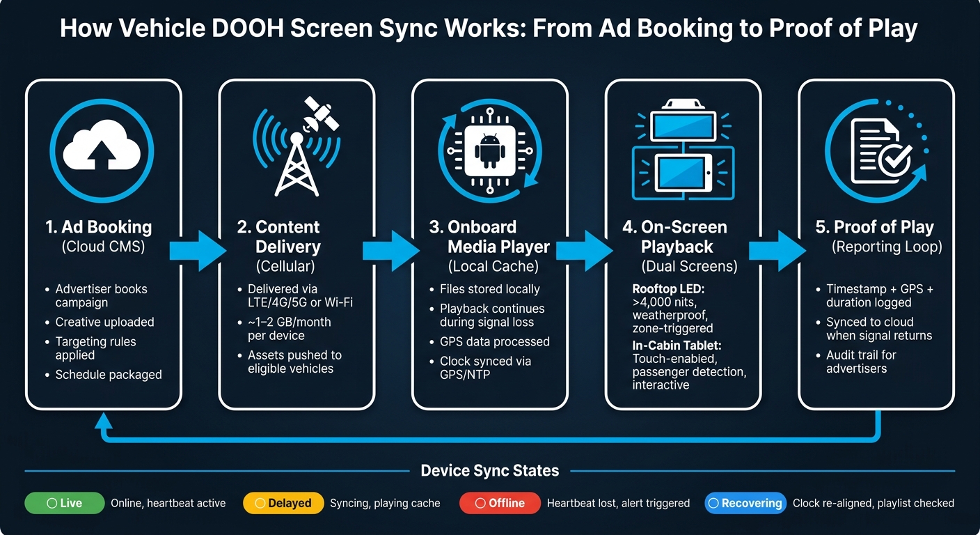Click 'Clock re-aligned, playlist checked' description
980x535 pixels.
coord(874,503)
